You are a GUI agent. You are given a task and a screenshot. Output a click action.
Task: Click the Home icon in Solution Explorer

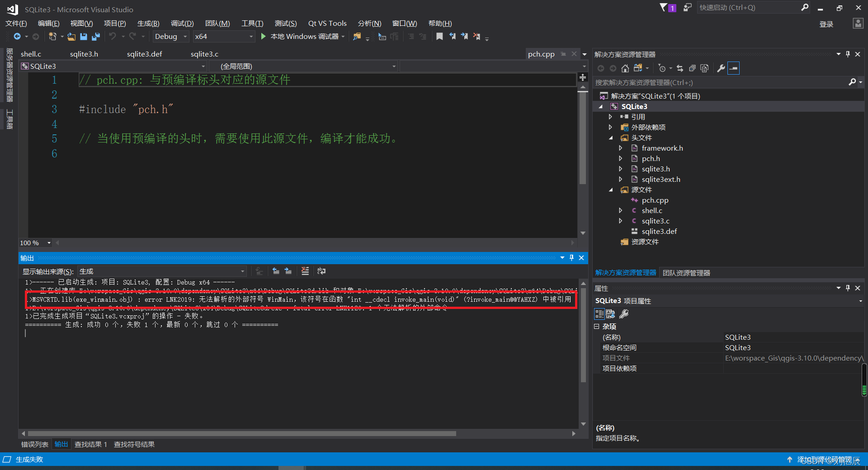tap(625, 68)
